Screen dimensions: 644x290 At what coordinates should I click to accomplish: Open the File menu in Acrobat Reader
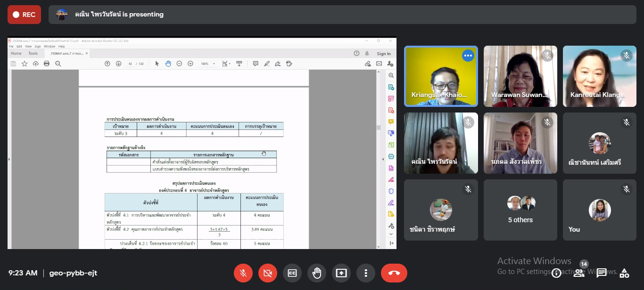(x=11, y=47)
